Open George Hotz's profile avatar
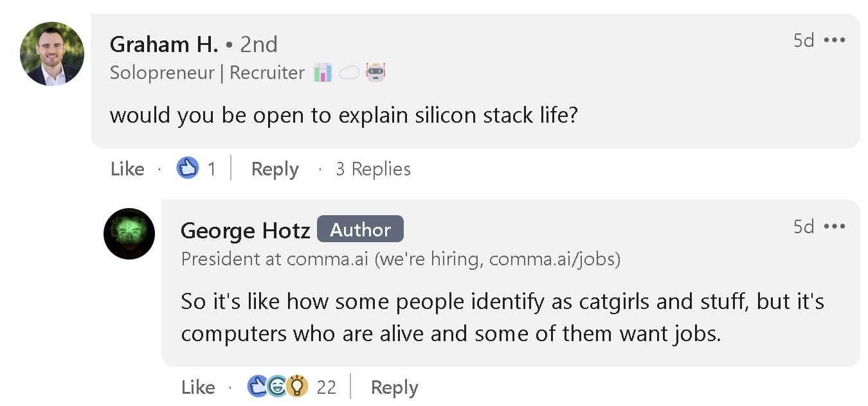This screenshot has height=406, width=868. (x=129, y=234)
